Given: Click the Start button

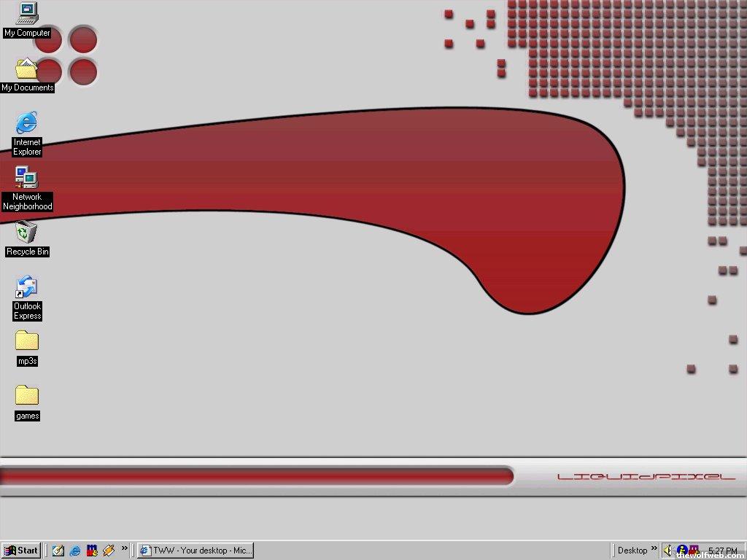Looking at the screenshot, I should (x=21, y=551).
